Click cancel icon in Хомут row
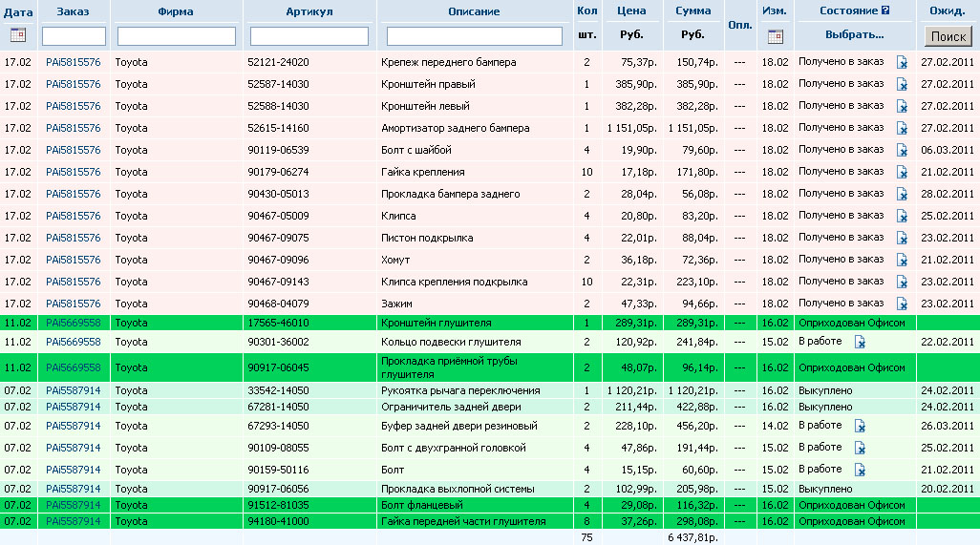980x545 pixels. (x=902, y=260)
